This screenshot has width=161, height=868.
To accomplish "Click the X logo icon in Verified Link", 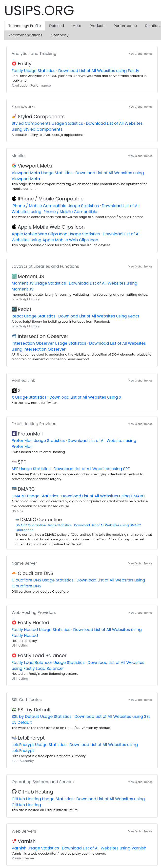I will [x=14, y=390].
